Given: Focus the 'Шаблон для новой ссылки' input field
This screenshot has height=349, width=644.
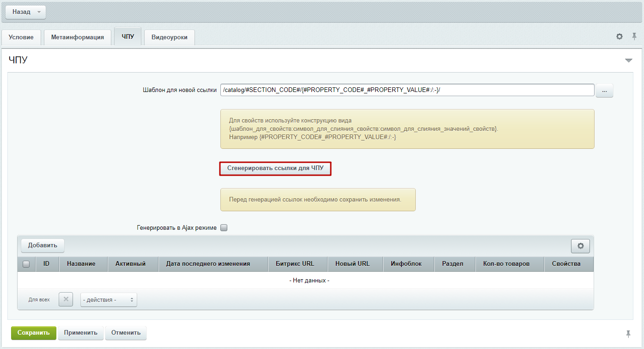Looking at the screenshot, I should [407, 90].
